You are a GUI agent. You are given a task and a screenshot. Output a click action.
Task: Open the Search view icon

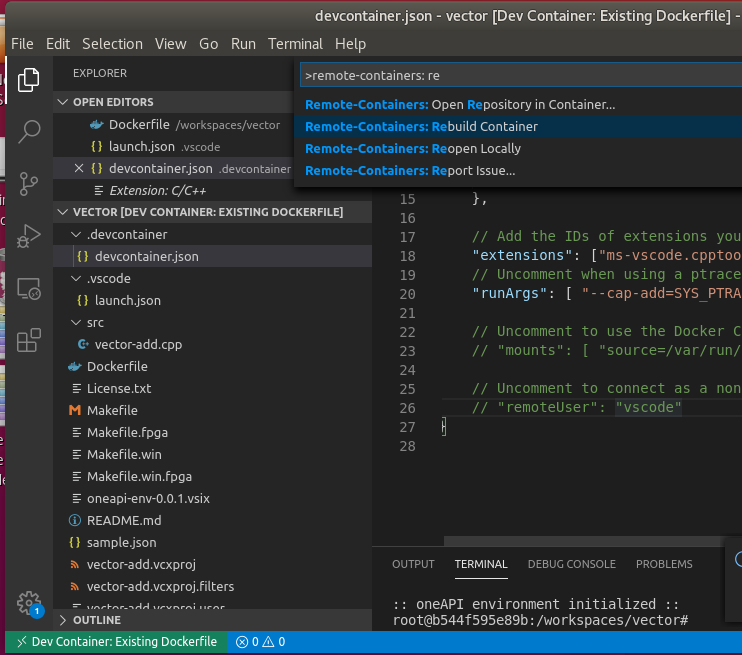(x=29, y=131)
